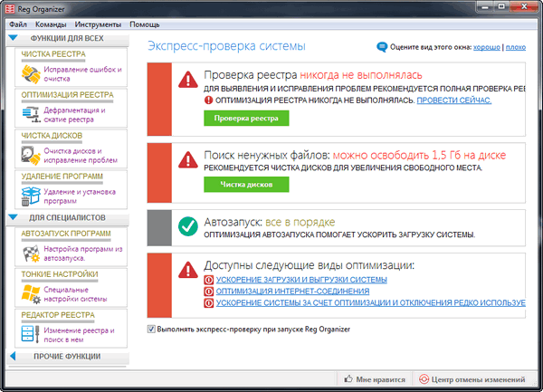This screenshot has height=392, width=543.
Task: Select the ЧИСТКА ДИСКОВ heading
Action: (52, 136)
